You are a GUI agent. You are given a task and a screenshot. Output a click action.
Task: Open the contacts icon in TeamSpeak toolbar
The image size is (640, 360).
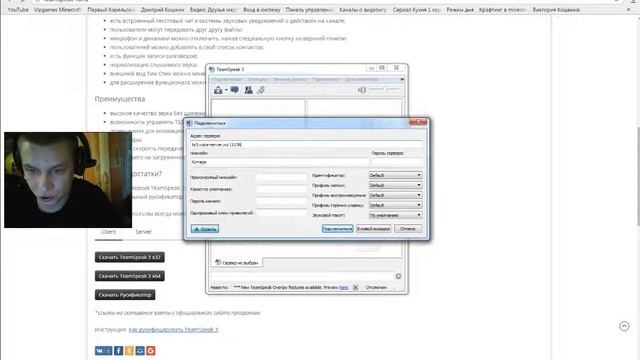(x=248, y=90)
